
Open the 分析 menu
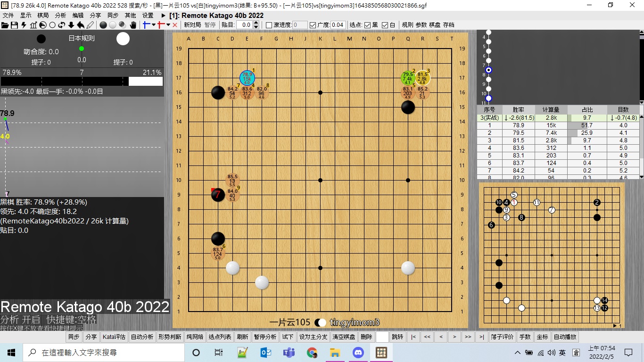[x=60, y=15]
